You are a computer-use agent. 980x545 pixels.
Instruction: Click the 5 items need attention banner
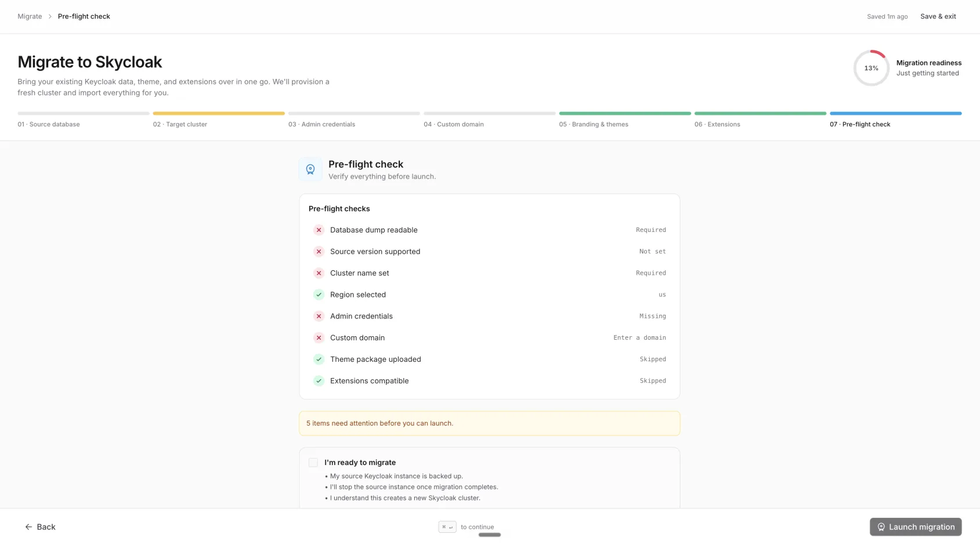[490, 423]
